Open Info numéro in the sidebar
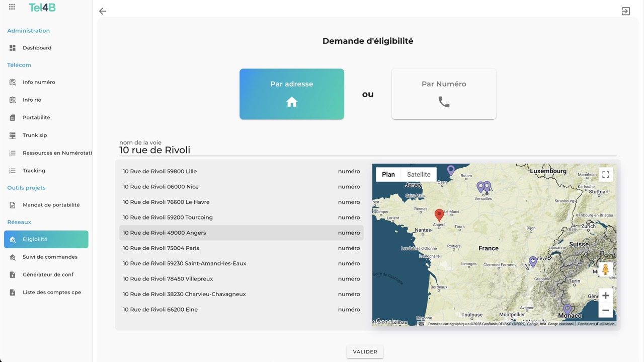Image resolution: width=644 pixels, height=362 pixels. (x=39, y=82)
